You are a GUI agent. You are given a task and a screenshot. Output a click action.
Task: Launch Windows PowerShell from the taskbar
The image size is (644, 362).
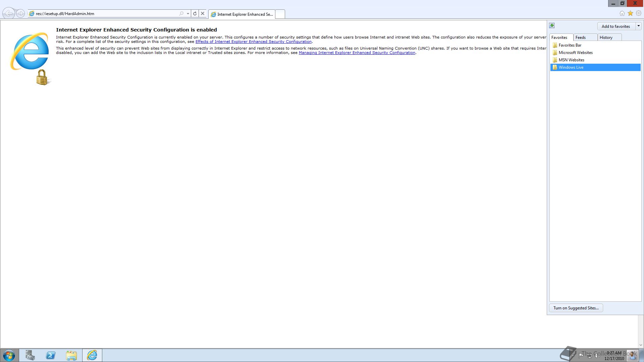(x=51, y=355)
